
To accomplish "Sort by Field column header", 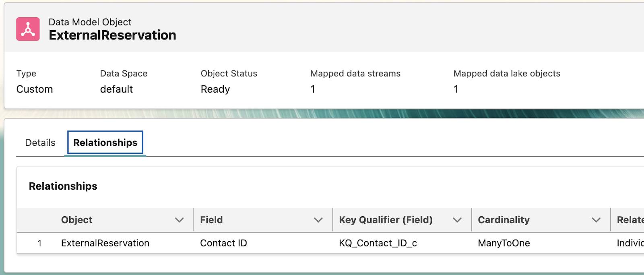I will [211, 220].
